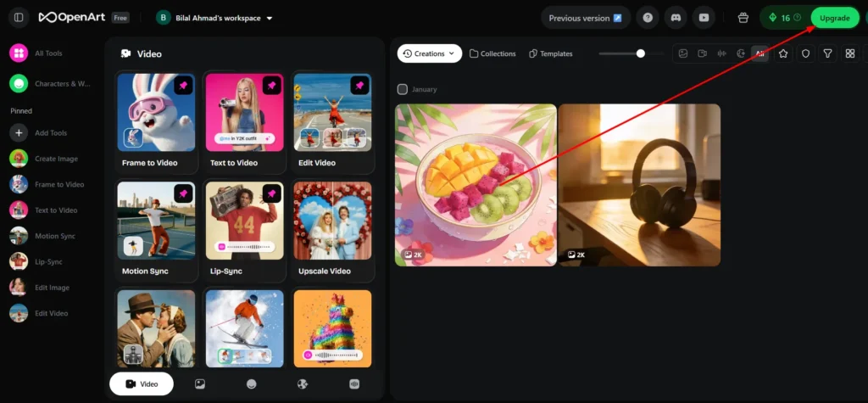This screenshot has width=868, height=403.
Task: Unpin the Frame to Video card
Action: 183,86
